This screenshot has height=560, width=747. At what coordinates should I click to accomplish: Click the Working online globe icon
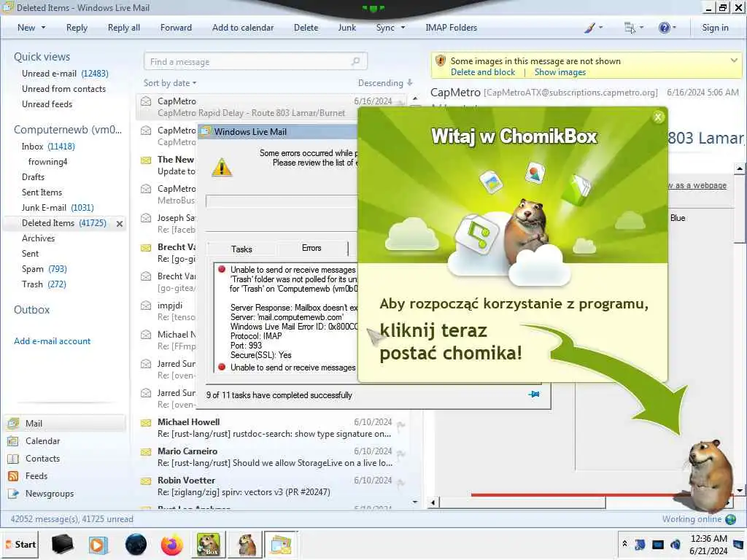click(x=730, y=519)
